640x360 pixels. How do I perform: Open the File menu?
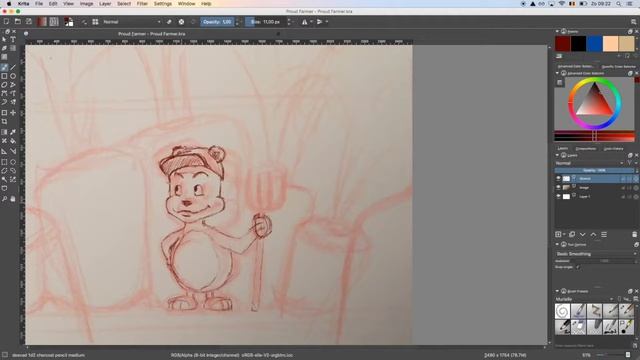tap(39, 4)
